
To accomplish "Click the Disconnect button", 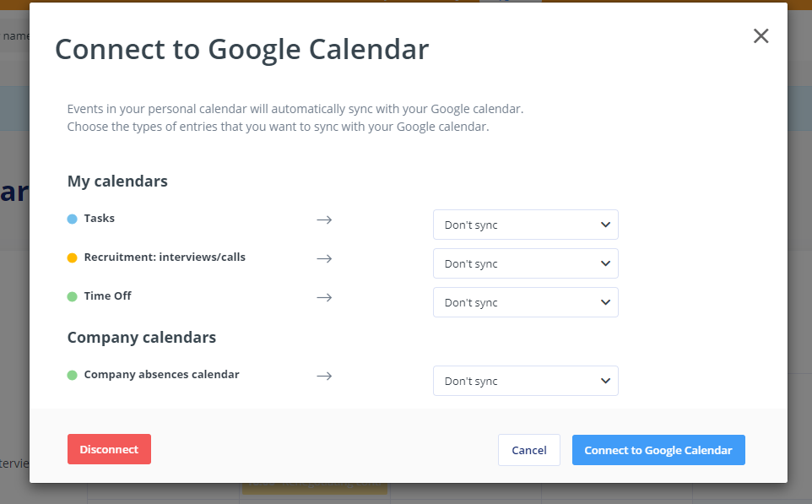I will click(x=109, y=449).
